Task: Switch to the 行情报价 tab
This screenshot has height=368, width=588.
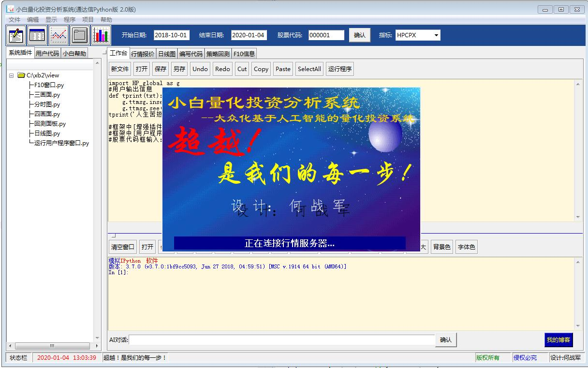Action: point(142,54)
